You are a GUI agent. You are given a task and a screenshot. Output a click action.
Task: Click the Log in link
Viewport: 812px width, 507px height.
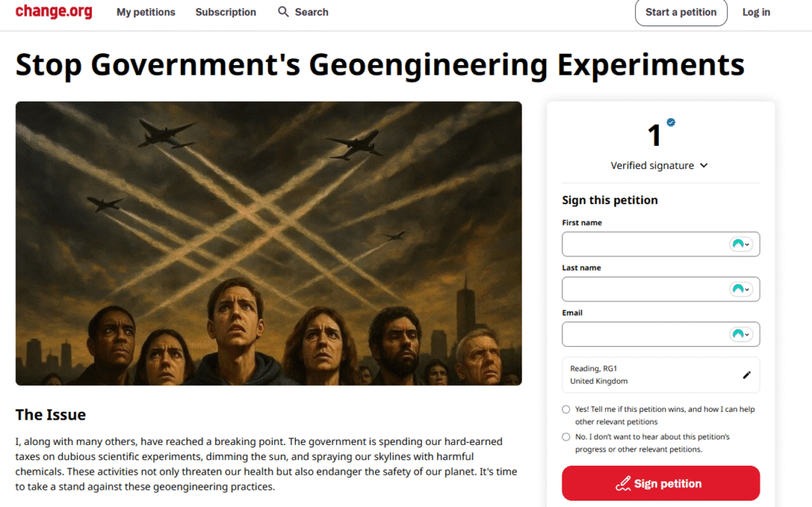(x=756, y=12)
